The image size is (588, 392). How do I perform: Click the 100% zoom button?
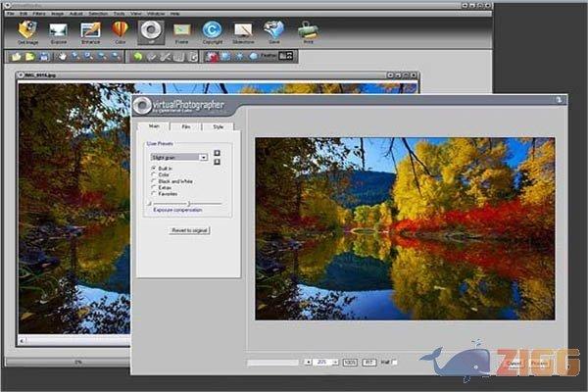[350, 362]
